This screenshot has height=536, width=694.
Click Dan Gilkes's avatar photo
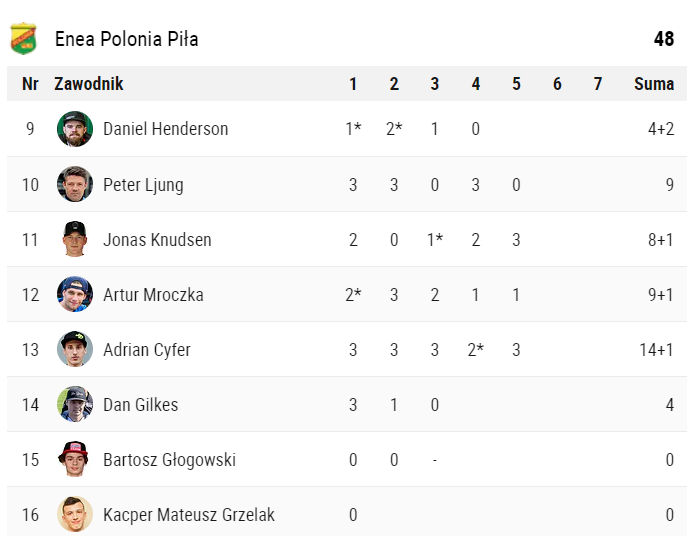(75, 405)
